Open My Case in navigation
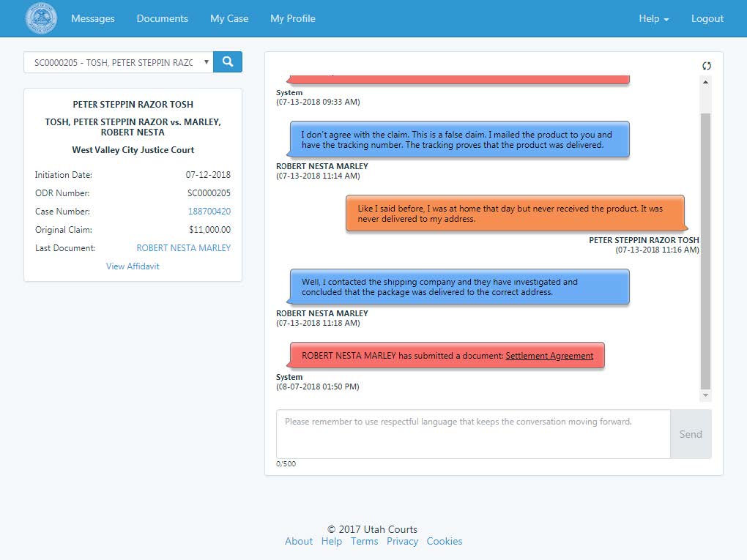 229,18
